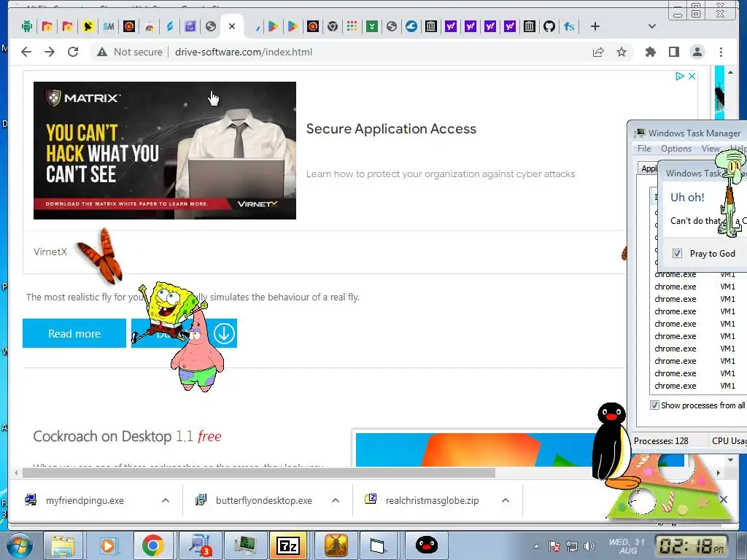View the Not secure site warning

(130, 52)
